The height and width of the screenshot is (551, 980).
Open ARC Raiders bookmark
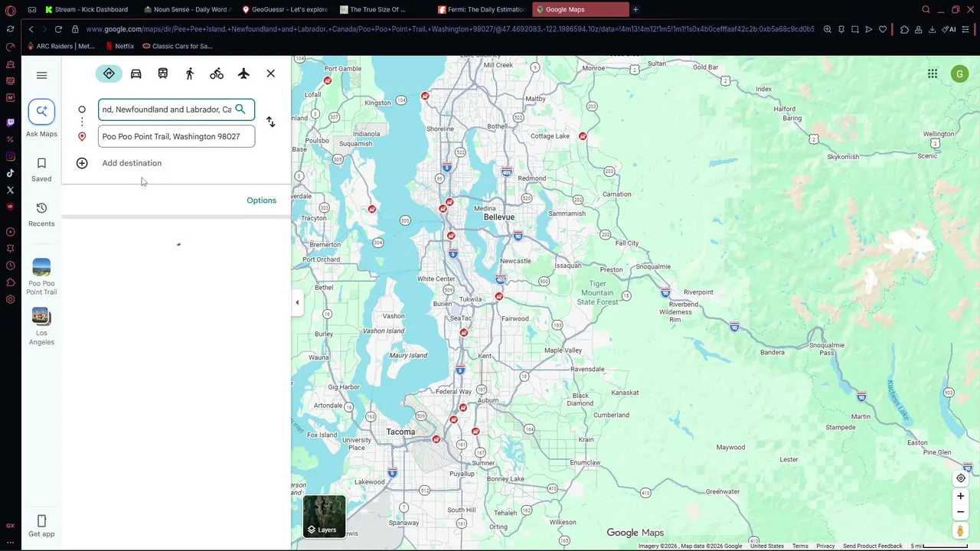(x=60, y=46)
